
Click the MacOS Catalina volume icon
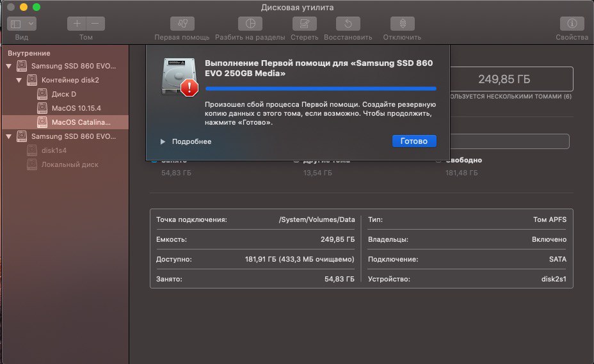[42, 122]
